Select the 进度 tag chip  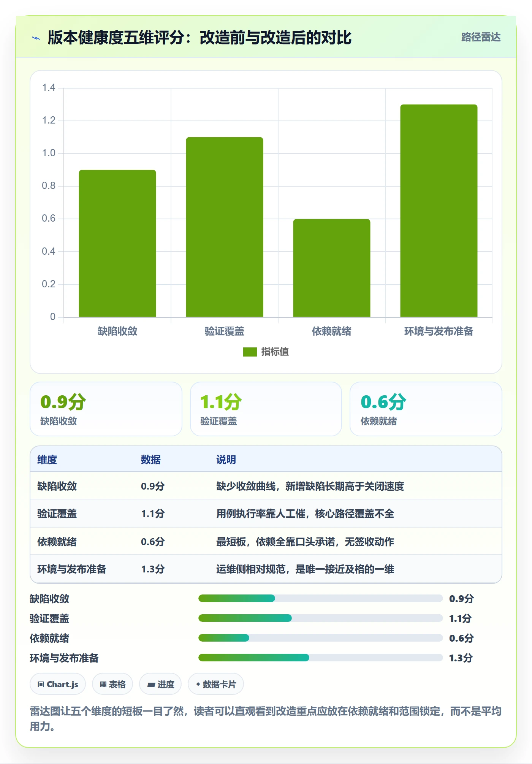point(160,684)
